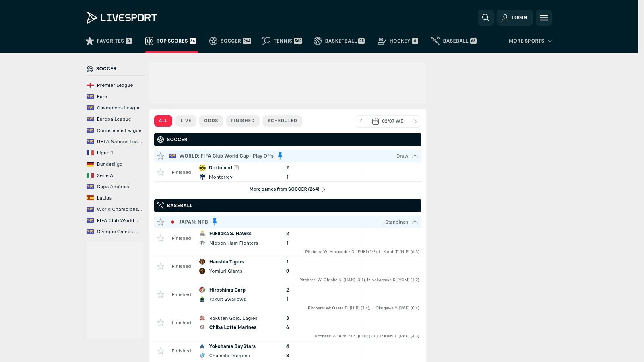Viewport: 644px width, 362px height.
Task: Open the search icon
Action: click(485, 18)
